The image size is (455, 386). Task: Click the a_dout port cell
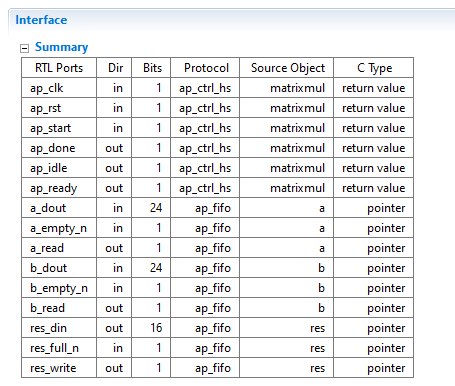click(x=59, y=208)
